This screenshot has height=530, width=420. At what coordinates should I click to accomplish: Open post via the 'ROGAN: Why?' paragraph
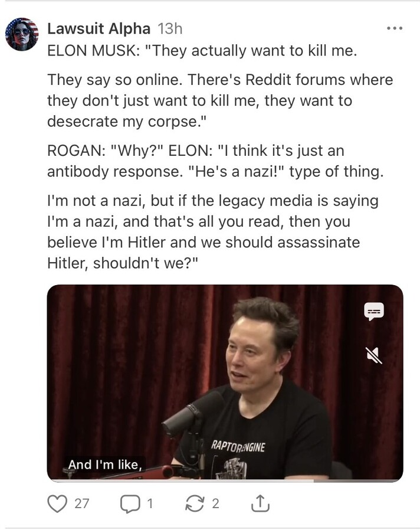pos(215,161)
